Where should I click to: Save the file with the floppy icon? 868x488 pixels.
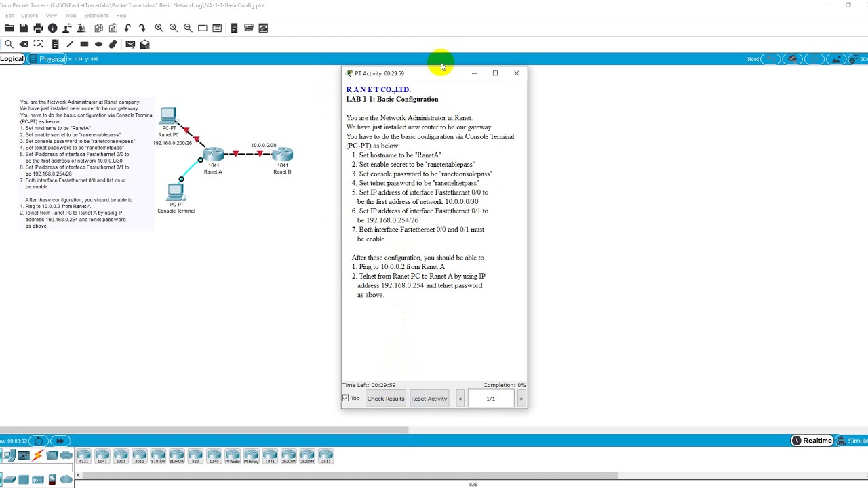pos(24,28)
